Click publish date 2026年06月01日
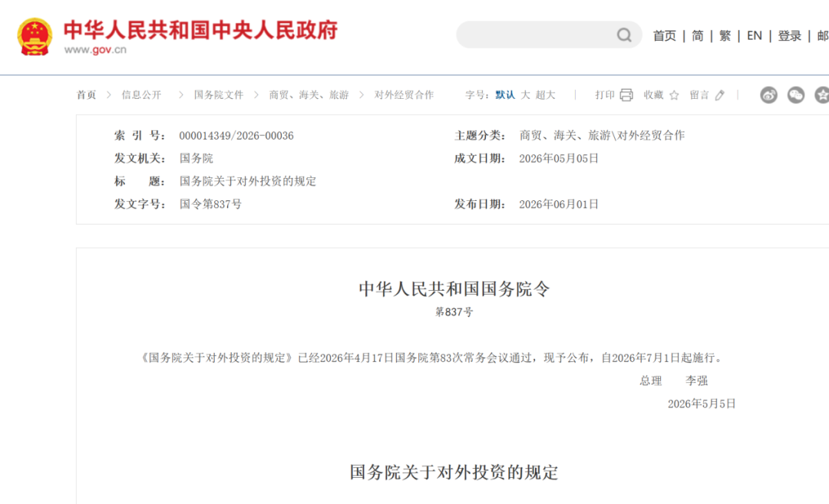Screen dimensions: 829x504 (558, 205)
